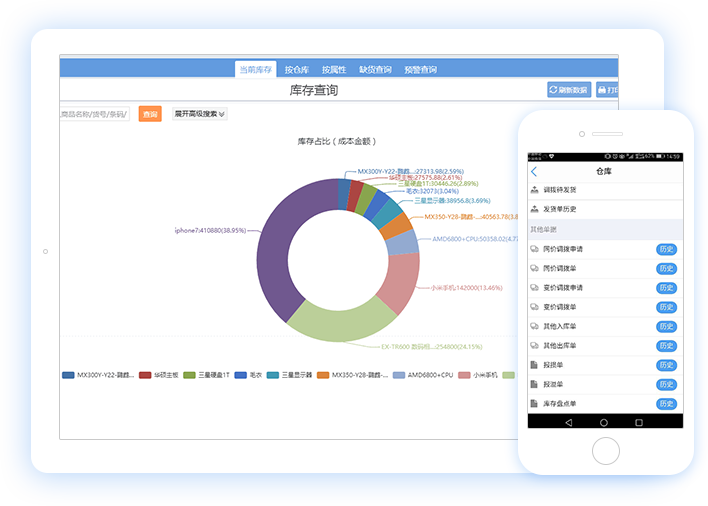Open the 缺货查询 tab
The height and width of the screenshot is (506, 708).
[376, 69]
